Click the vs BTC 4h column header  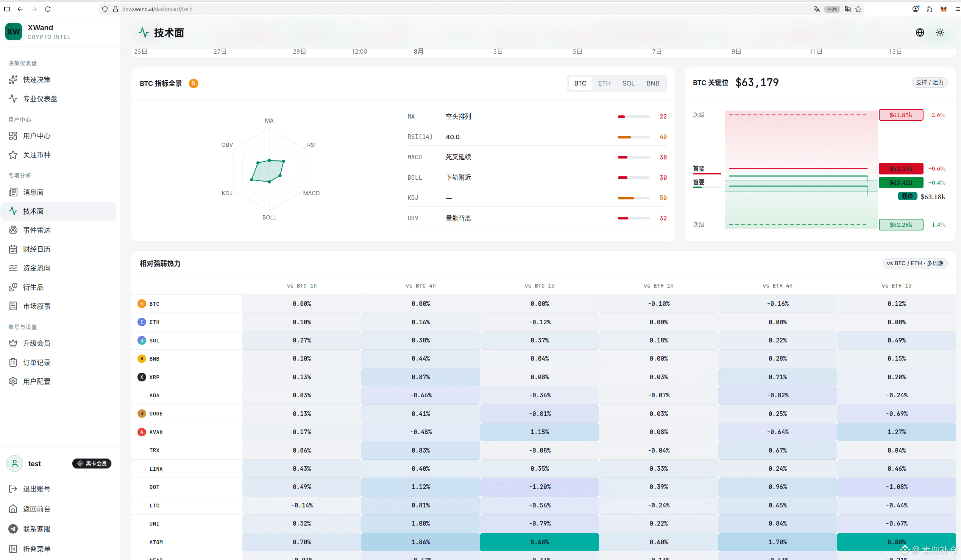421,286
